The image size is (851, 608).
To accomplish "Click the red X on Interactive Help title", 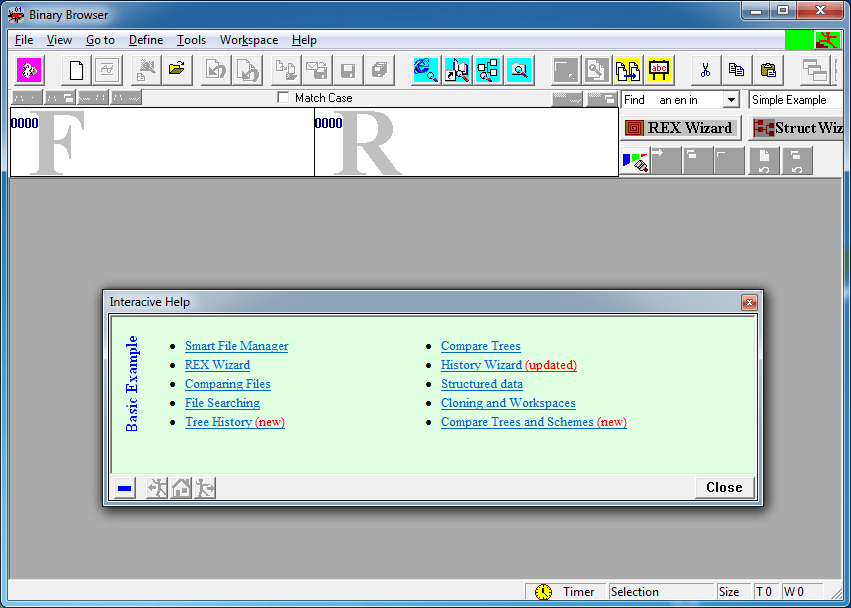I will (x=750, y=302).
